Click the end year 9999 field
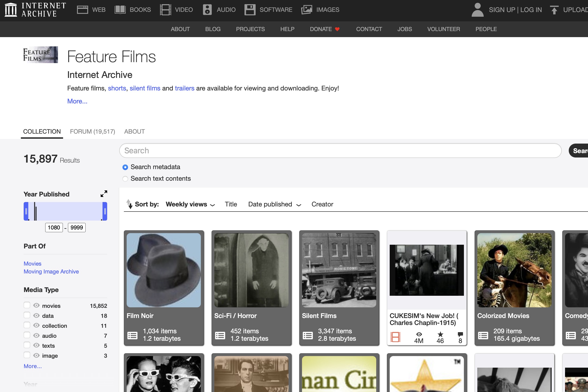Image resolution: width=588 pixels, height=392 pixels. [77, 228]
